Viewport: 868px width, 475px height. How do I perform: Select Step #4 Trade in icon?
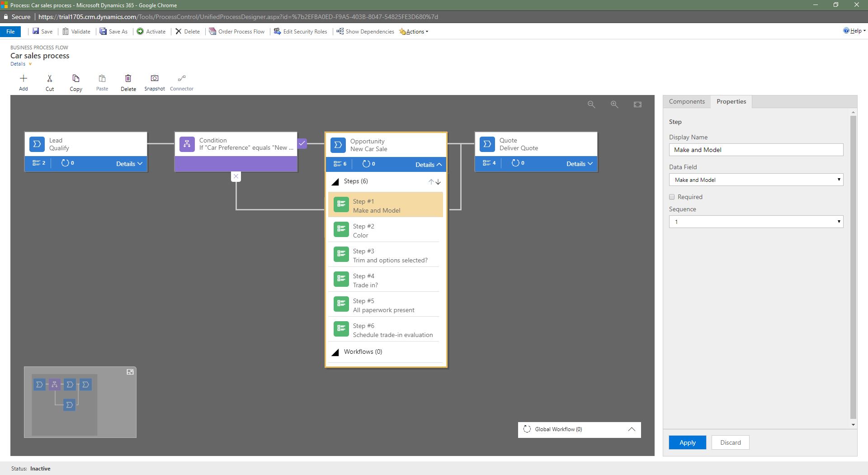(x=341, y=279)
